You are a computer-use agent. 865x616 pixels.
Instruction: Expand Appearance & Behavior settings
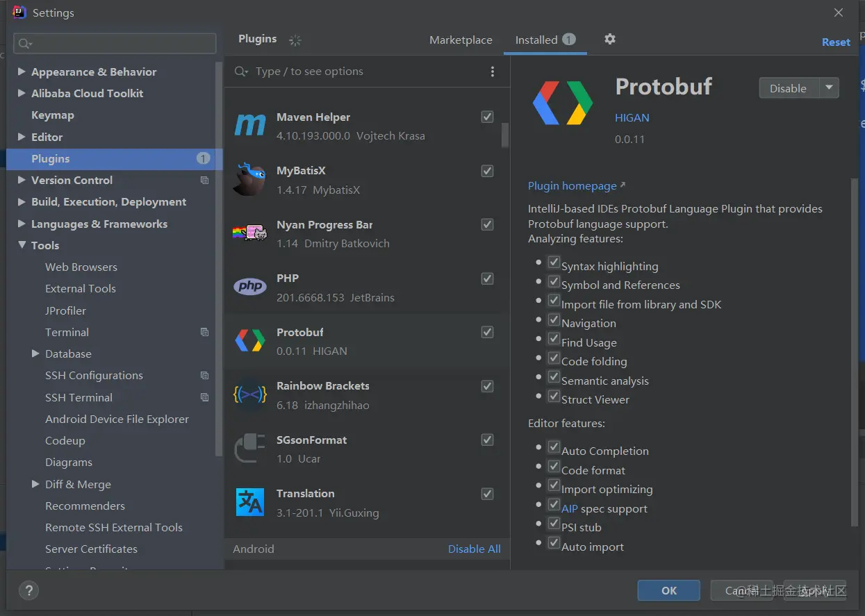pos(22,72)
